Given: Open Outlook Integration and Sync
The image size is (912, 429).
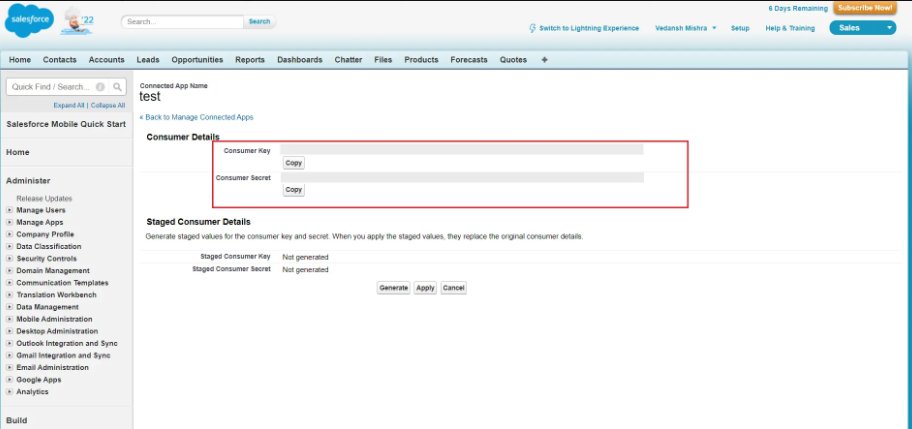Looking at the screenshot, I should click(67, 344).
